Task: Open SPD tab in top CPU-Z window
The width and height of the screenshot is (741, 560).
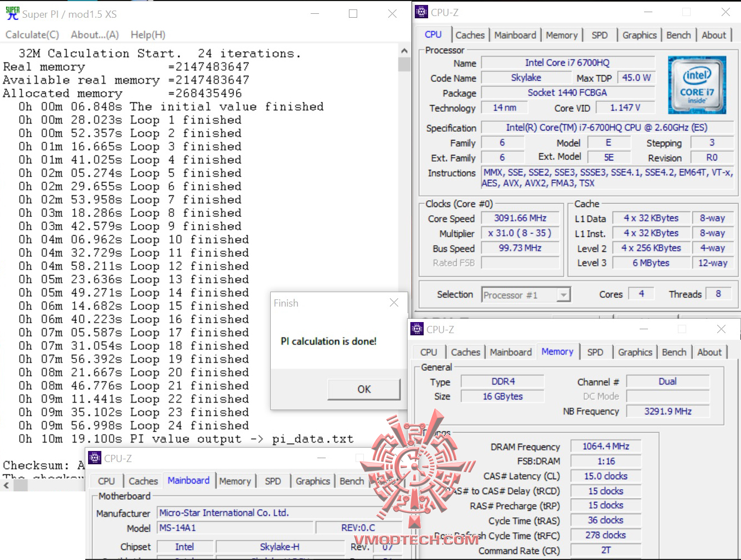Action: 599,35
